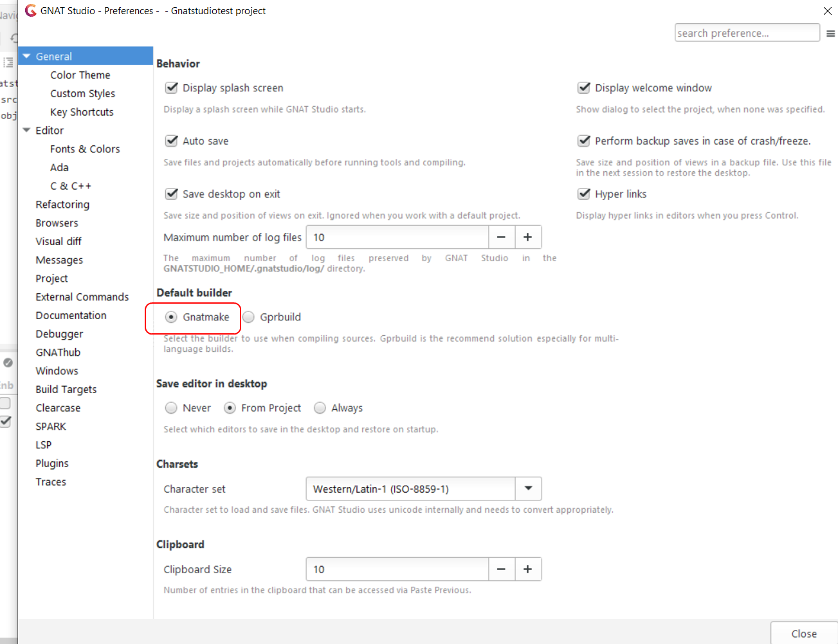Toggle Auto save checkbox
838x644 pixels.
click(172, 140)
